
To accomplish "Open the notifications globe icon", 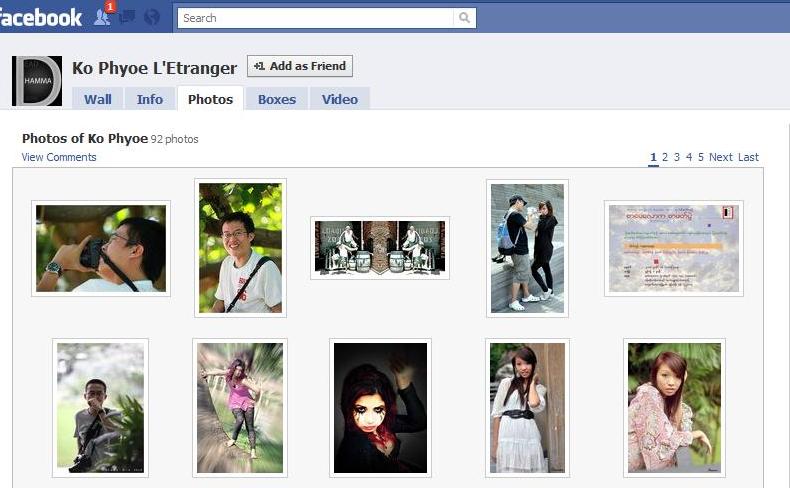I will coord(152,17).
